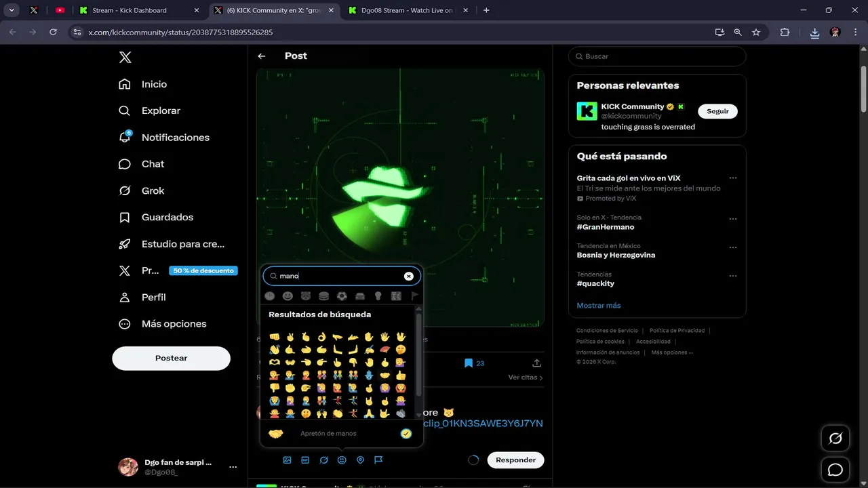Select the smiley faces emoji category
Image resolution: width=868 pixels, height=488 pixels.
point(288,296)
